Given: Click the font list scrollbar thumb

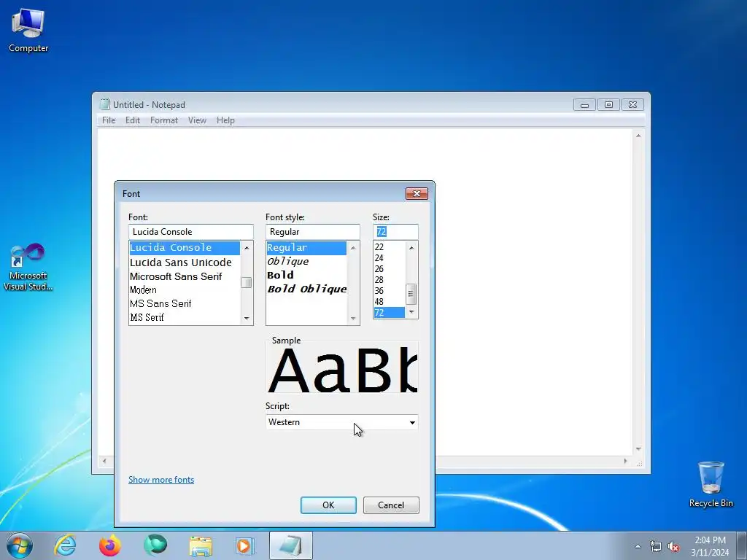Looking at the screenshot, I should click(x=247, y=282).
